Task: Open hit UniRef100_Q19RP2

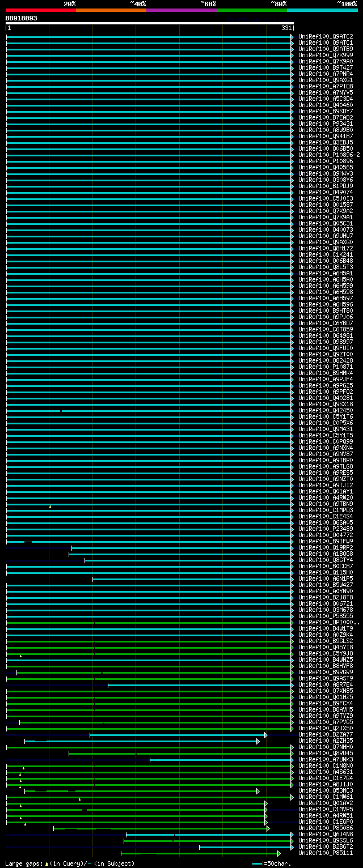Action: (326, 548)
